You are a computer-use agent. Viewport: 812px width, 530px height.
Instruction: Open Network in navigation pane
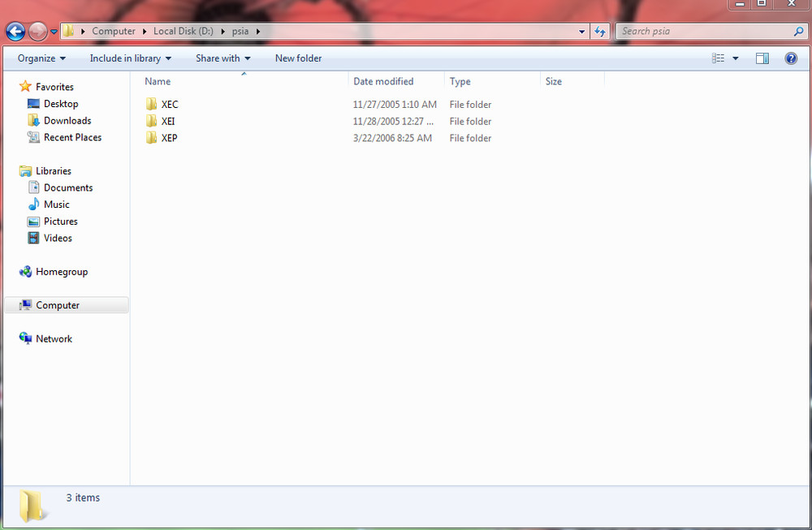54,338
